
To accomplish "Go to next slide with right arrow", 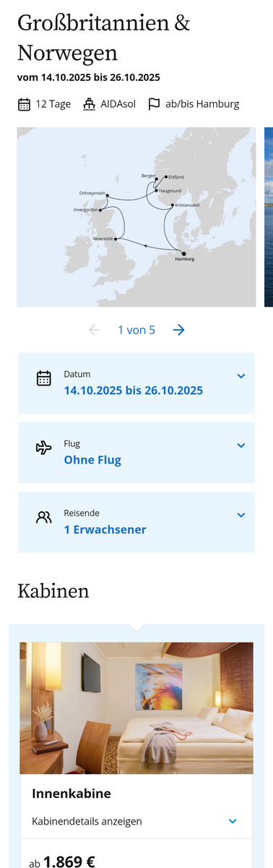I will 179,330.
